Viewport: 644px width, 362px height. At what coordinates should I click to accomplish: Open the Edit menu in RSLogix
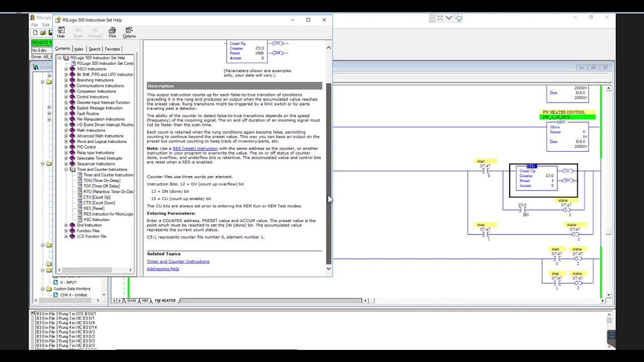[x=46, y=25]
